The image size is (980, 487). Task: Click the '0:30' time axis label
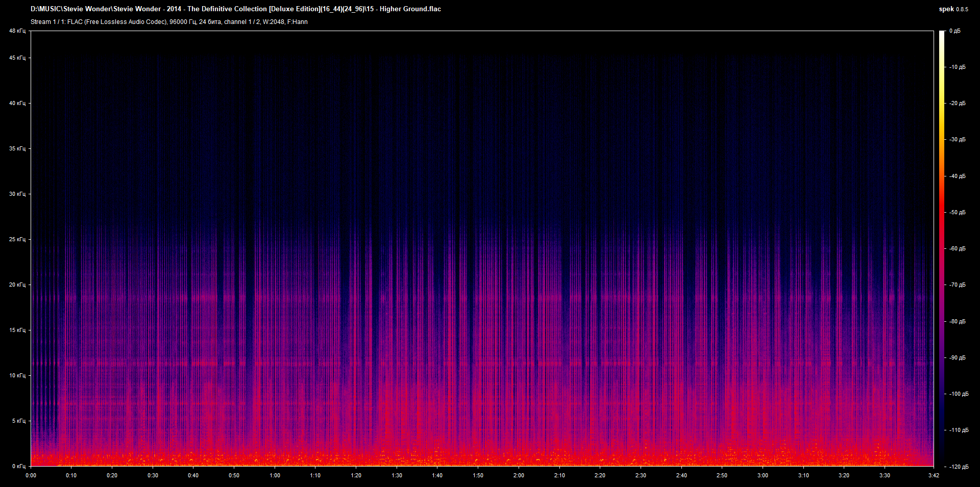[x=153, y=476]
